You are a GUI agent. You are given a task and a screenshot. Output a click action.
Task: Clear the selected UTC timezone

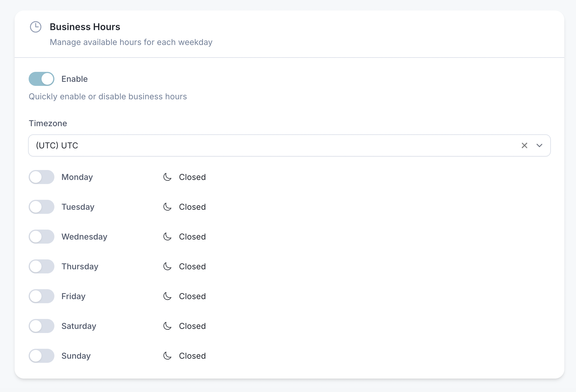[524, 145]
